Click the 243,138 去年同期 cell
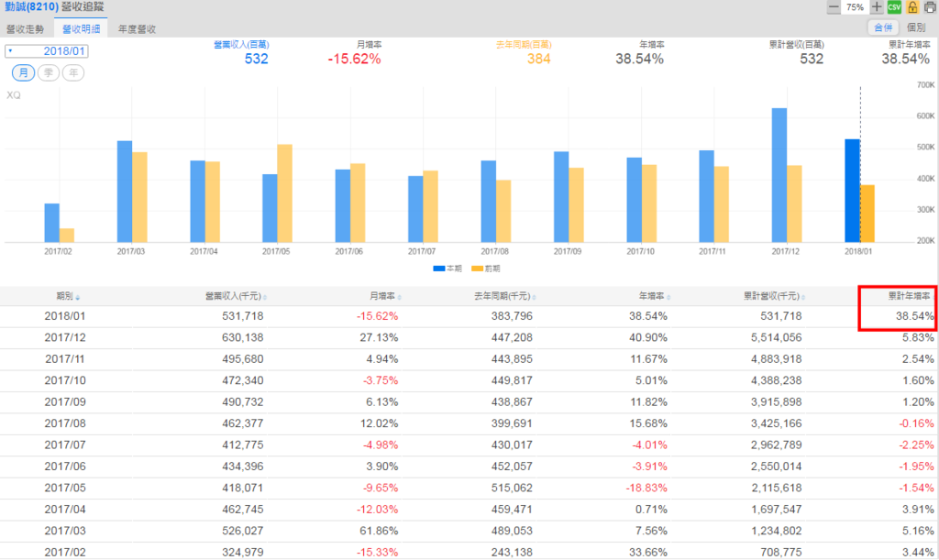Image resolution: width=939 pixels, height=560 pixels. tap(512, 553)
